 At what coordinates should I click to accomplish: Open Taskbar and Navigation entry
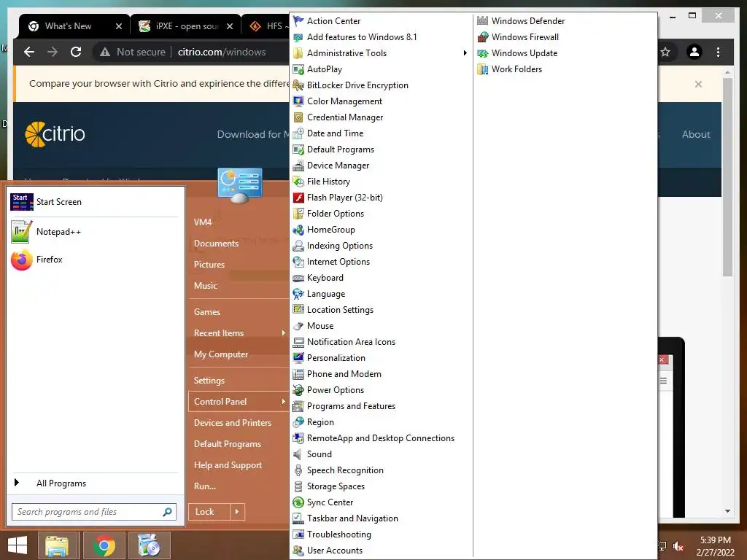click(x=352, y=518)
